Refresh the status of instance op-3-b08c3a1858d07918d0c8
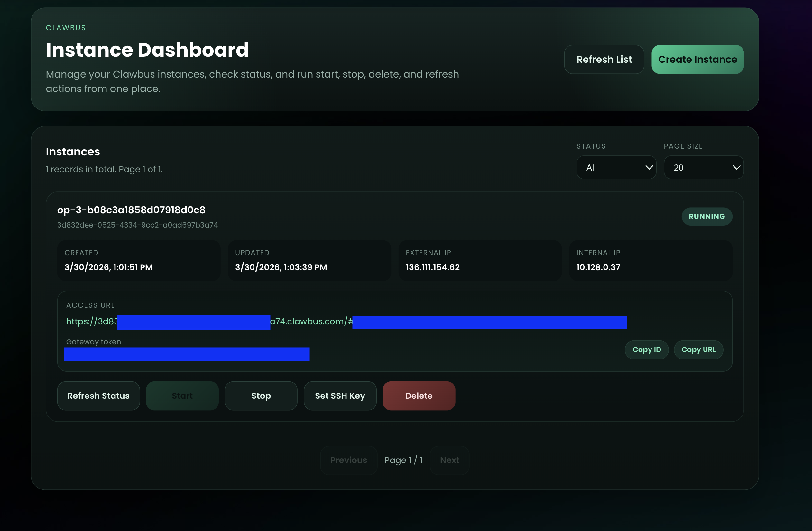812x531 pixels. tap(98, 396)
